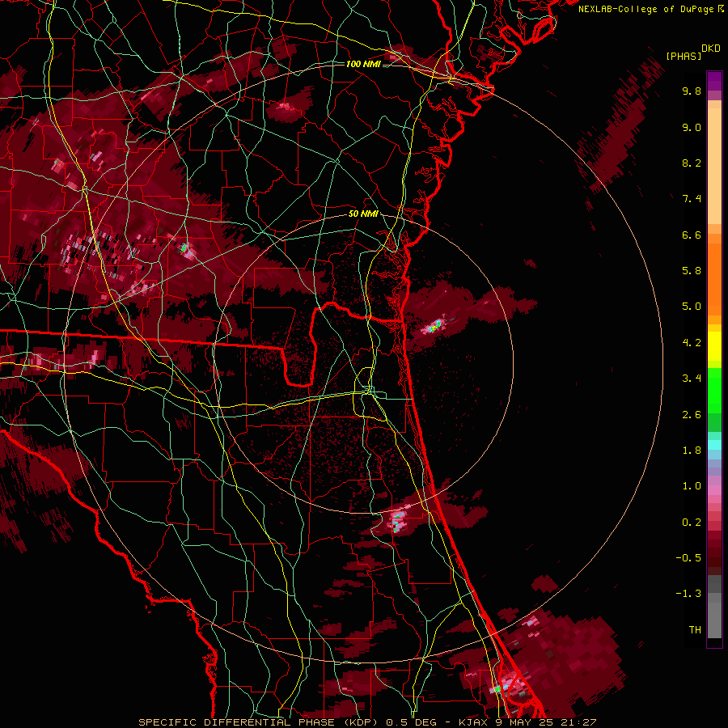Click the 9.8 value on the color scale

pyautogui.click(x=692, y=91)
